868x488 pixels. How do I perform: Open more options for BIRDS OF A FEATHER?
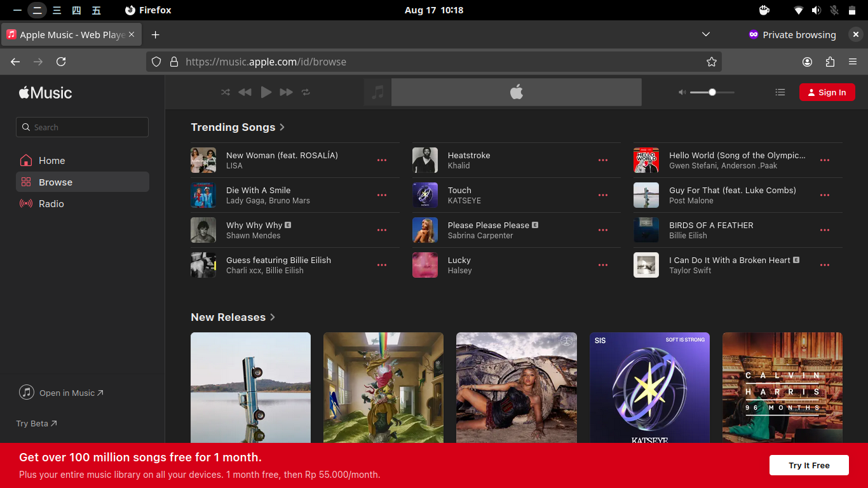[x=825, y=230]
